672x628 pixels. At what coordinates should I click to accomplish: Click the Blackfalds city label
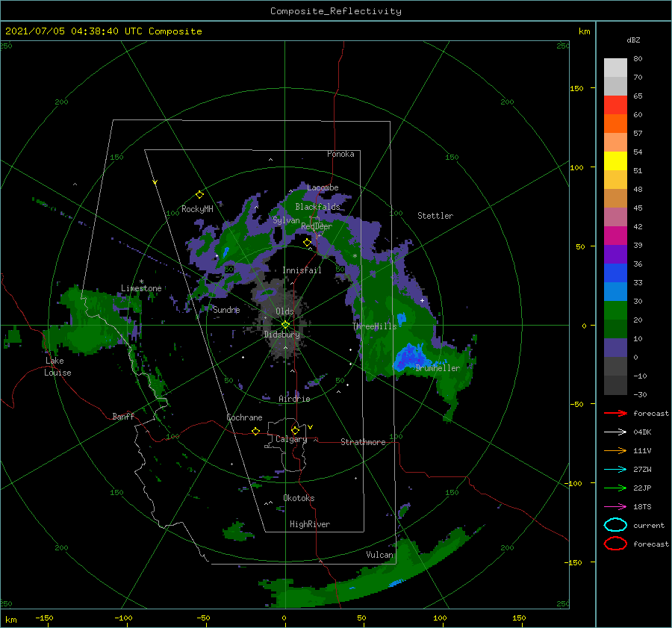tap(317, 207)
